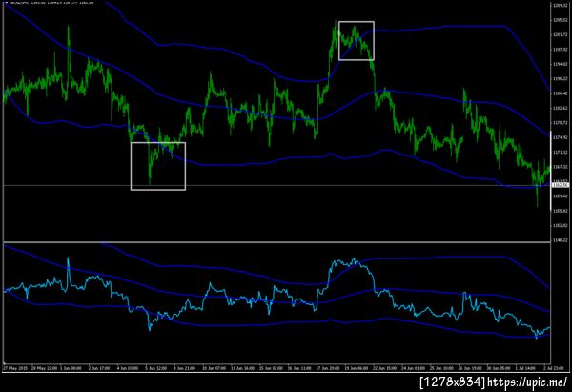
Task: Click the "2 Jun 17:00" time axis label
Action: [x=99, y=369]
